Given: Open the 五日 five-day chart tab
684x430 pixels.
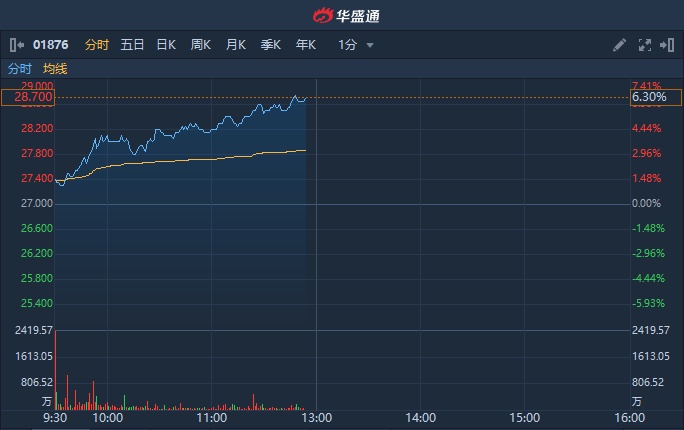Looking at the screenshot, I should coord(132,45).
